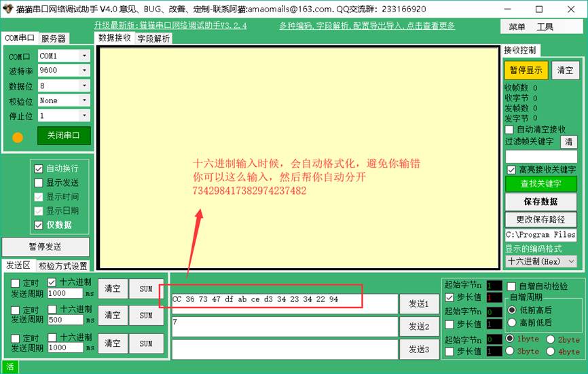This screenshot has width=588, height=374.
Task: Click the orange port status indicator
Action: [x=18, y=136]
